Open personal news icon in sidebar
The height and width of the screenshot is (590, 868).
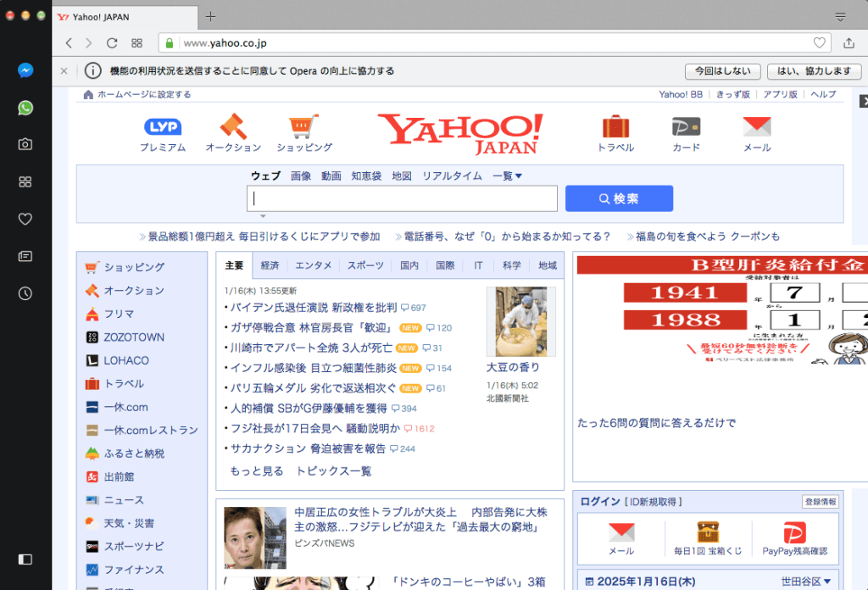click(x=25, y=256)
